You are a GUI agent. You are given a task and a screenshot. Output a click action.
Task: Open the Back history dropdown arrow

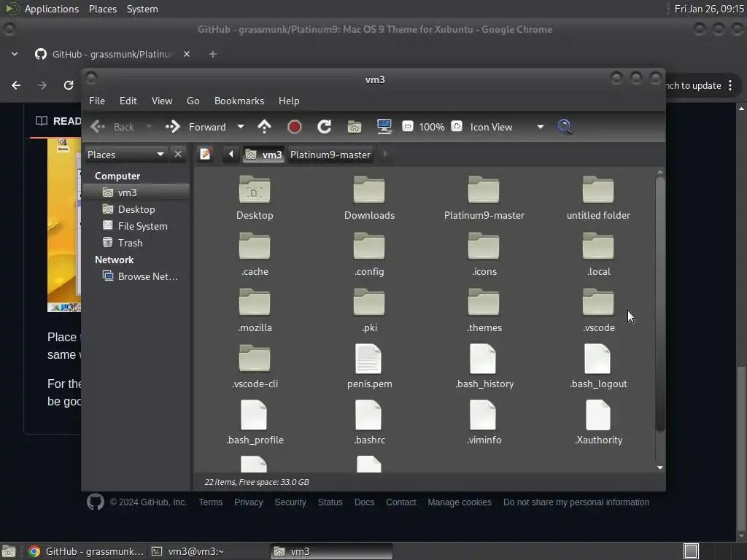149,127
